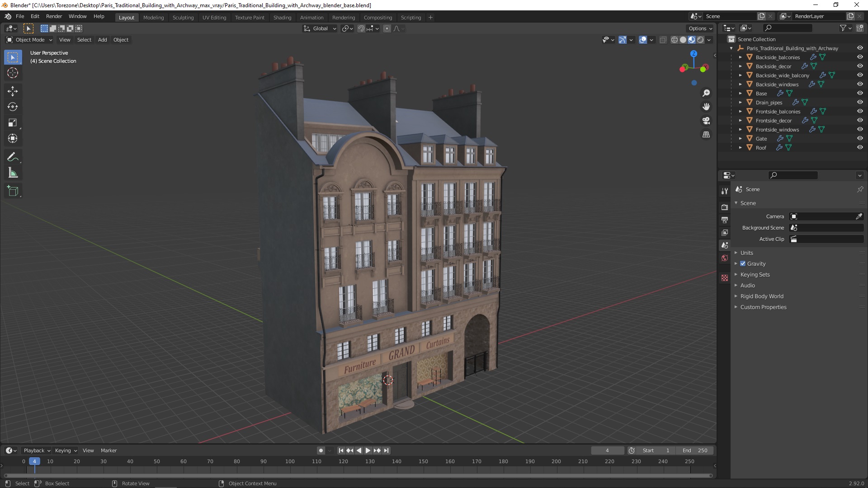Expand the Units panel
The image size is (868, 488).
[746, 253]
